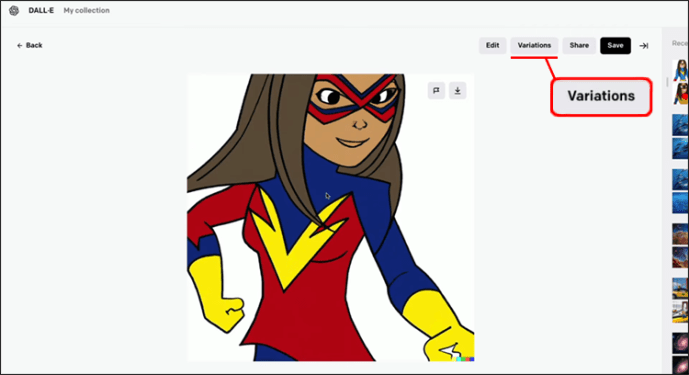Collapse the recent sidebar with the arrow icon
Image resolution: width=689 pixels, height=375 pixels.
[x=644, y=46]
